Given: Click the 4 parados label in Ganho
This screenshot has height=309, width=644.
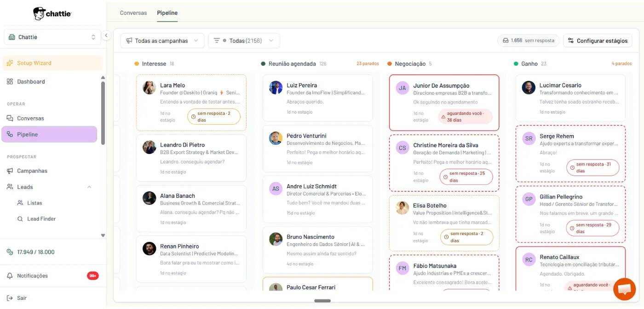Looking at the screenshot, I should [622, 63].
